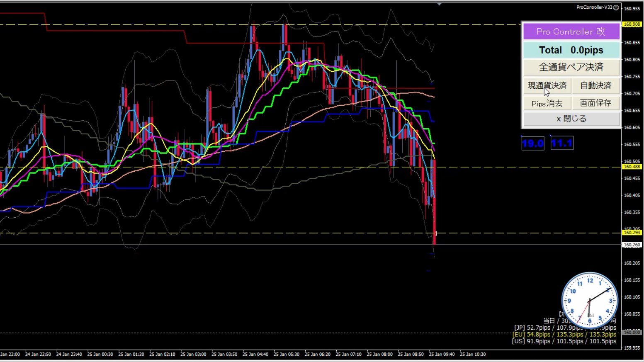
Task: Click the [US] 91.9pips statistics line
Action: coord(564,341)
